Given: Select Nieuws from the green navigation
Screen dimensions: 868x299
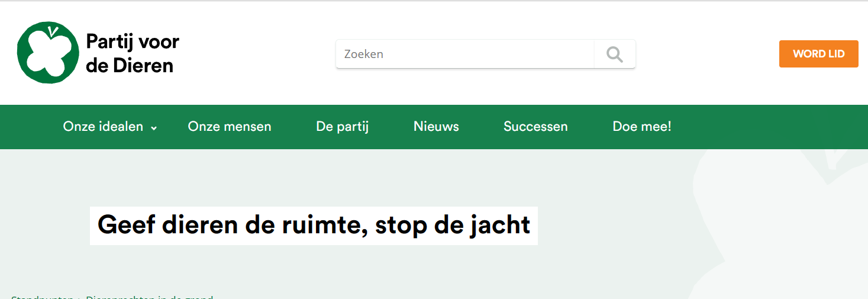Looking at the screenshot, I should (x=436, y=127).
